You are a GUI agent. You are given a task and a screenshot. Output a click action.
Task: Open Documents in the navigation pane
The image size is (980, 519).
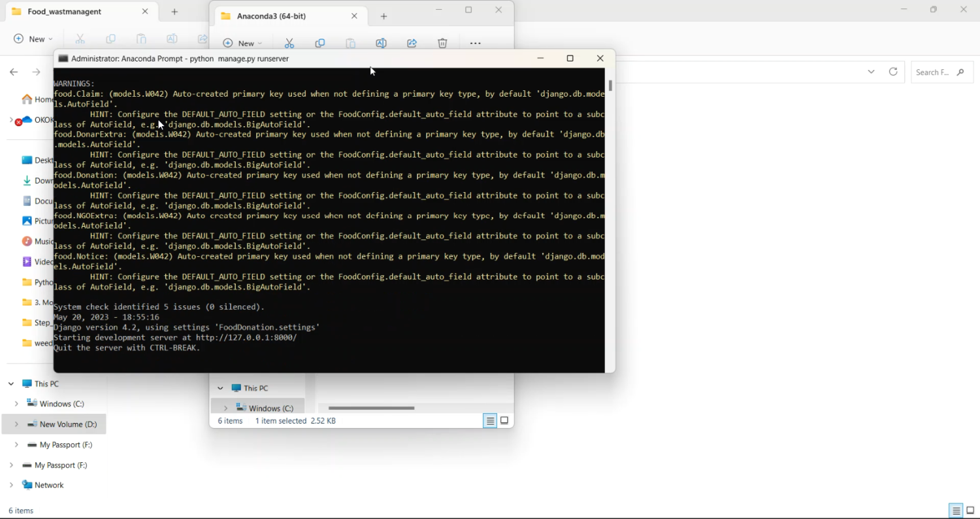(x=39, y=201)
